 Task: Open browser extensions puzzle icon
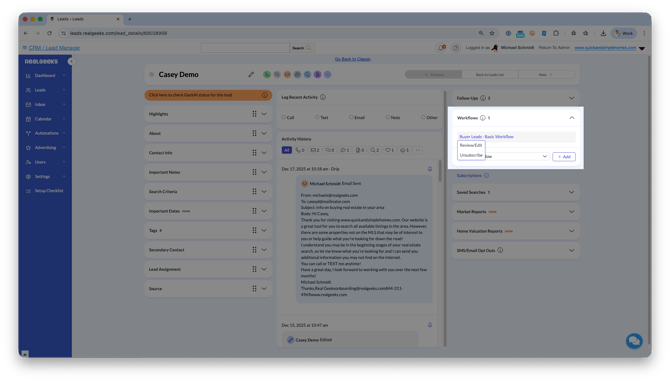coord(556,33)
